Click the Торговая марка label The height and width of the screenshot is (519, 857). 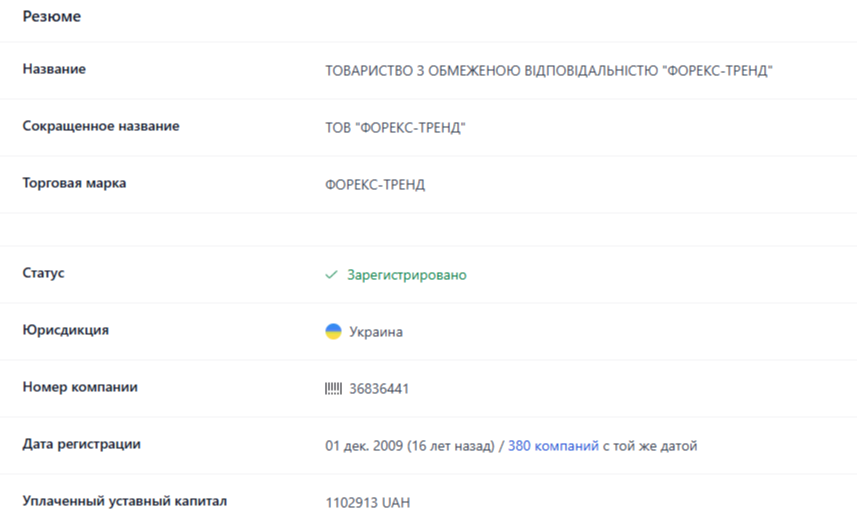pyautogui.click(x=74, y=183)
